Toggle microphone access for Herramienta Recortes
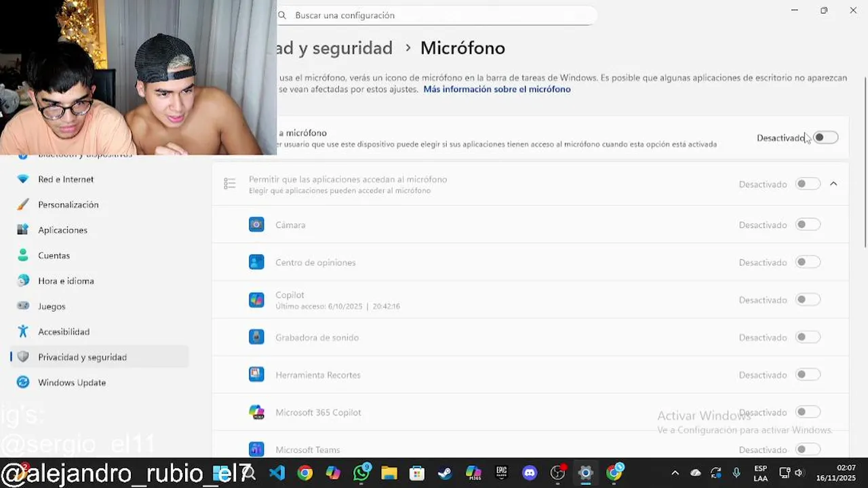Image resolution: width=868 pixels, height=488 pixels. point(808,374)
